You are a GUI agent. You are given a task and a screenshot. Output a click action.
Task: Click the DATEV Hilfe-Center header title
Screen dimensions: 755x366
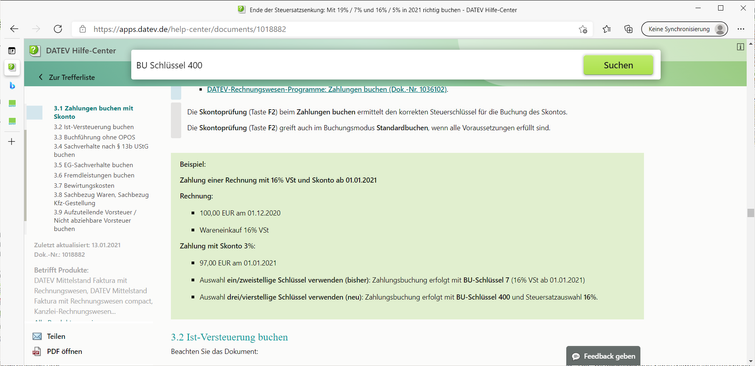[81, 50]
